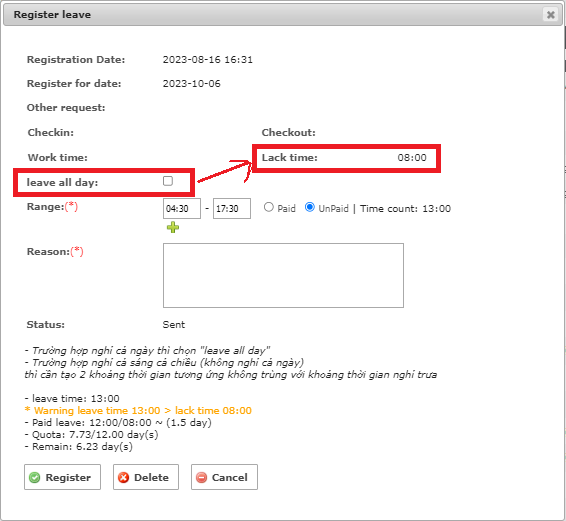
Task: Click the orange leave time warning text
Action: tap(138, 411)
